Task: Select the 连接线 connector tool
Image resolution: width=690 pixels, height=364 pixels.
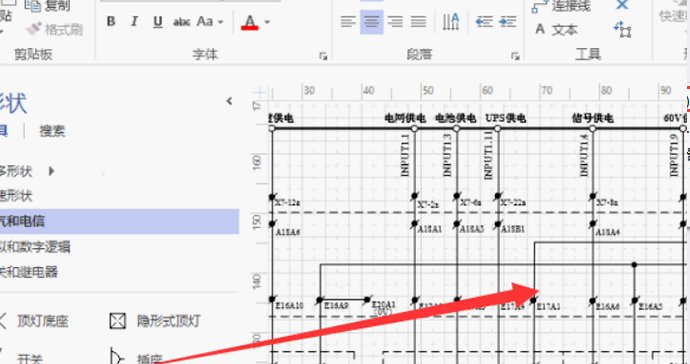Action: click(x=561, y=6)
